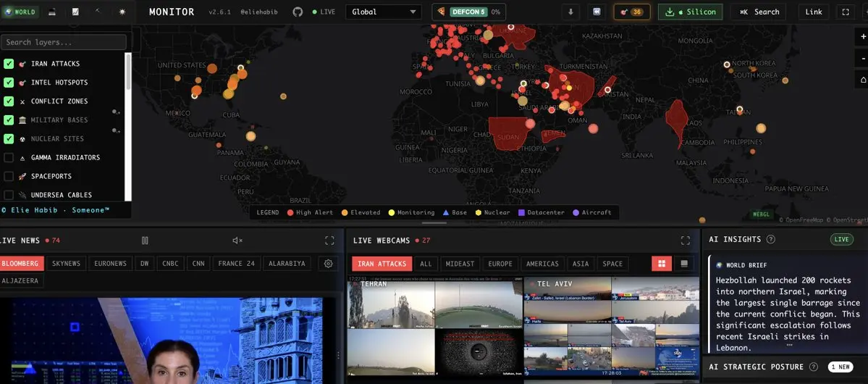
Task: Open the DEFCON 5 status badge
Action: 468,12
